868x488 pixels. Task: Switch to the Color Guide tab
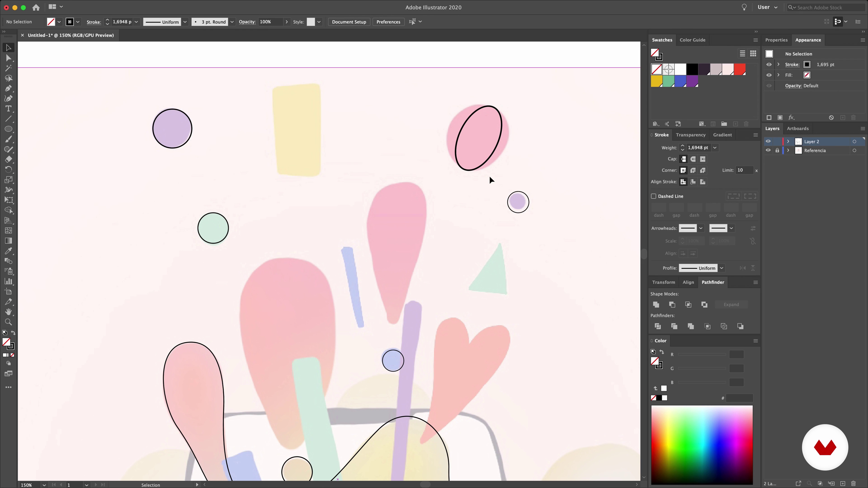(x=692, y=40)
